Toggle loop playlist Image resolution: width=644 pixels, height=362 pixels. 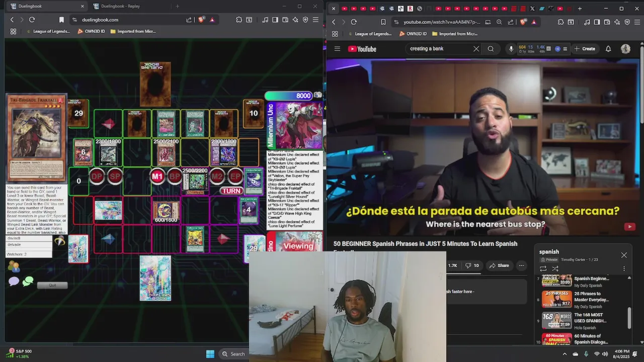[543, 268]
